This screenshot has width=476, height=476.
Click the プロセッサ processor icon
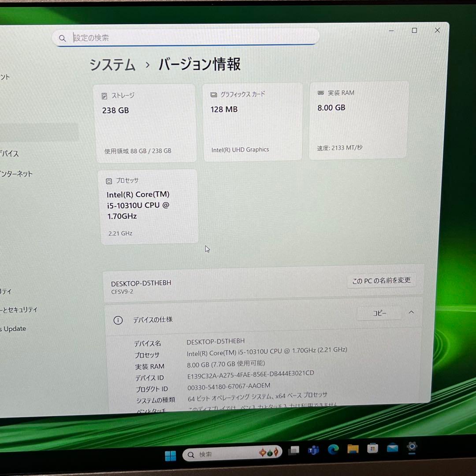(x=108, y=181)
